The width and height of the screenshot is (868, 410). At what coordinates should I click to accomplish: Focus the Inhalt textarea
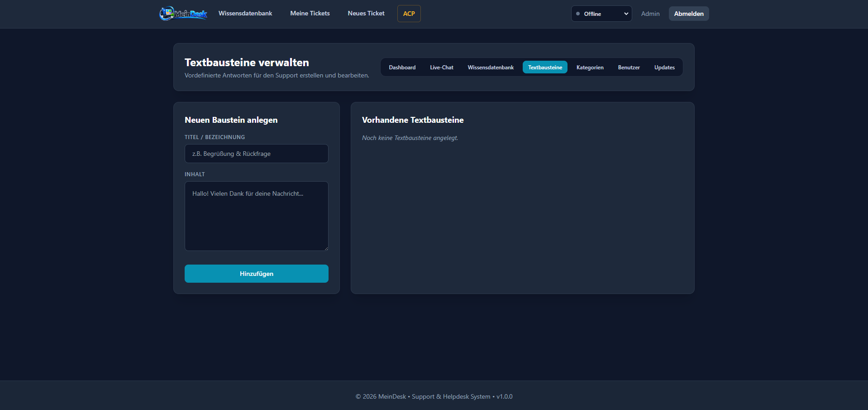(x=257, y=216)
